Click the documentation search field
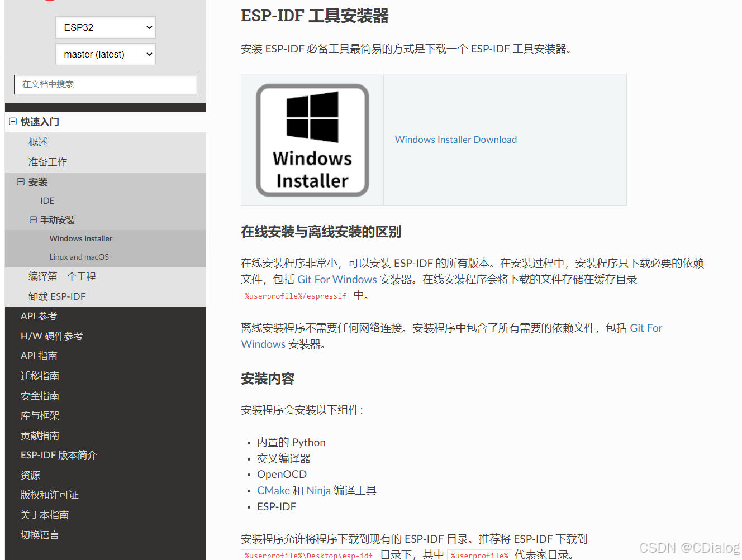 coord(106,84)
